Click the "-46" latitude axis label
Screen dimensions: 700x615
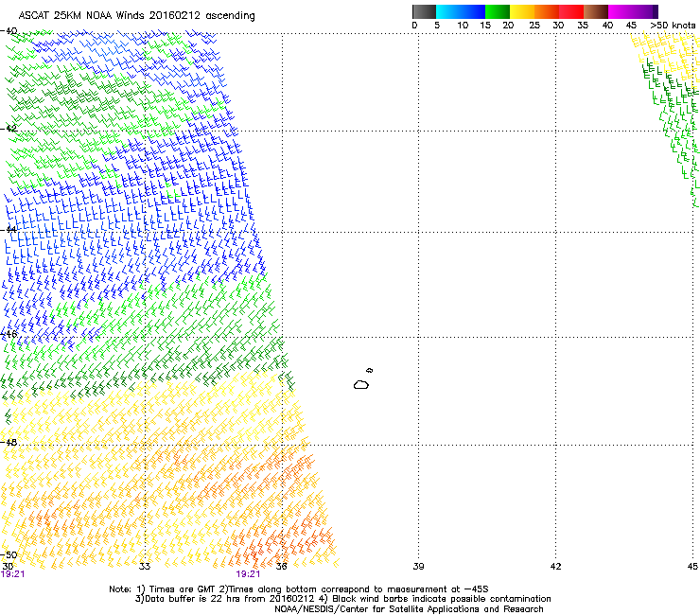pyautogui.click(x=9, y=334)
